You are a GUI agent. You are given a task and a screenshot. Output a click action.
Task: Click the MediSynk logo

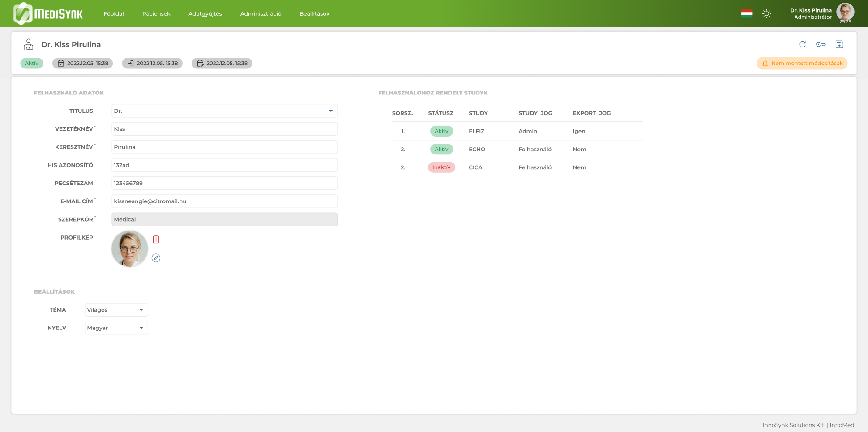point(48,13)
